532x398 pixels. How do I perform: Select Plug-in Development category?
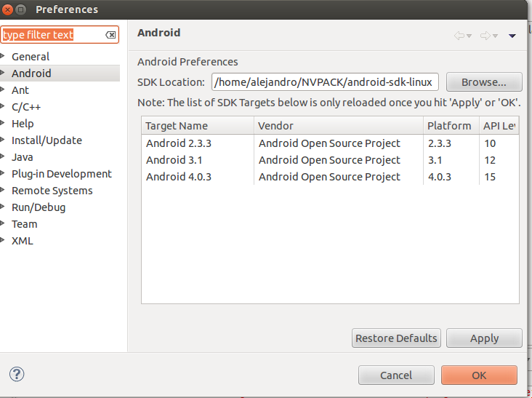tap(61, 174)
